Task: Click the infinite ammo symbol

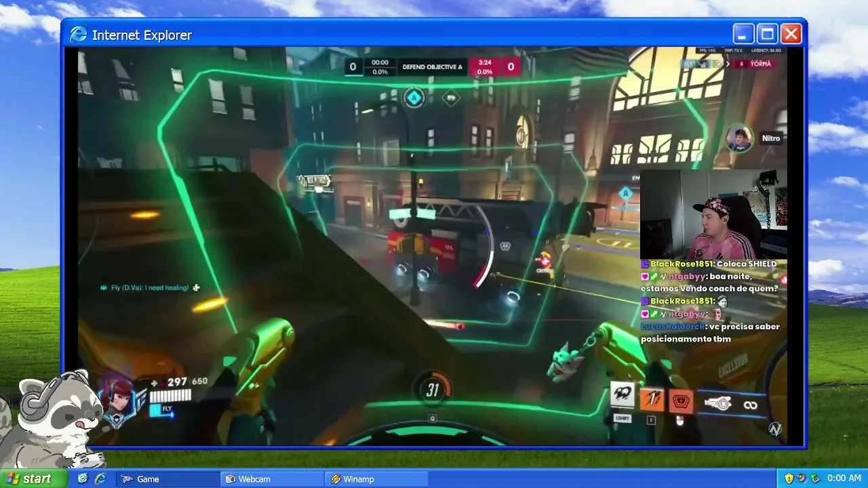Action: 750,405
